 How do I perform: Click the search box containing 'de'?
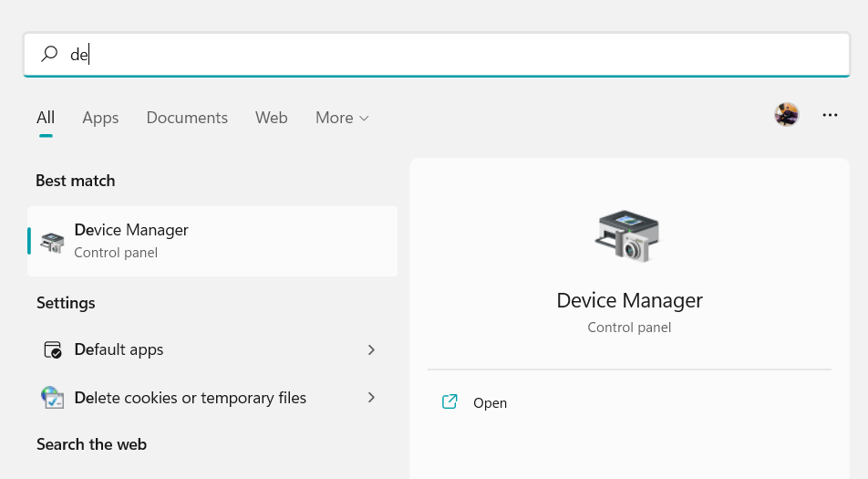436,54
